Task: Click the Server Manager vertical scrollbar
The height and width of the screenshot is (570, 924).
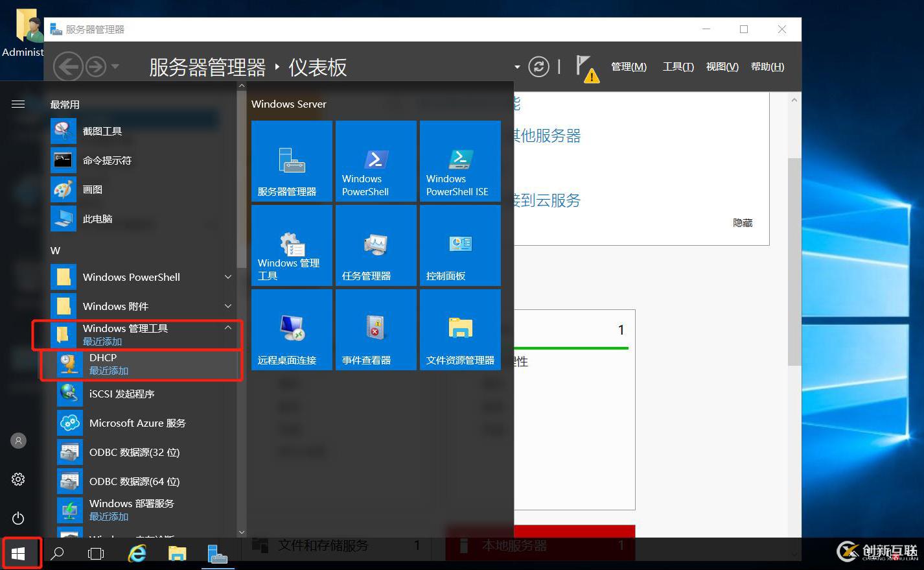Action: pos(794,261)
